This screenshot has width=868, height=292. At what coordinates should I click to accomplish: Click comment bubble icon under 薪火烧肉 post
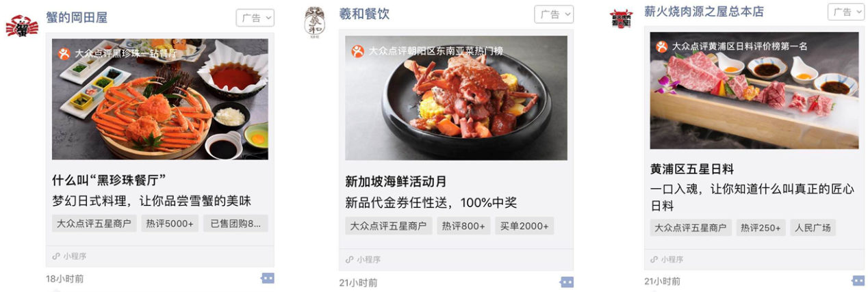pos(858,280)
